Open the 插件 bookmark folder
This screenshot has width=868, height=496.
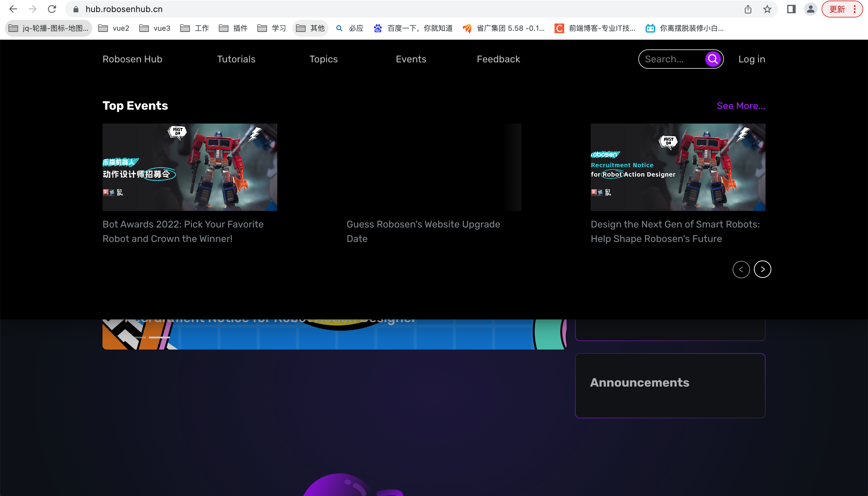point(233,28)
